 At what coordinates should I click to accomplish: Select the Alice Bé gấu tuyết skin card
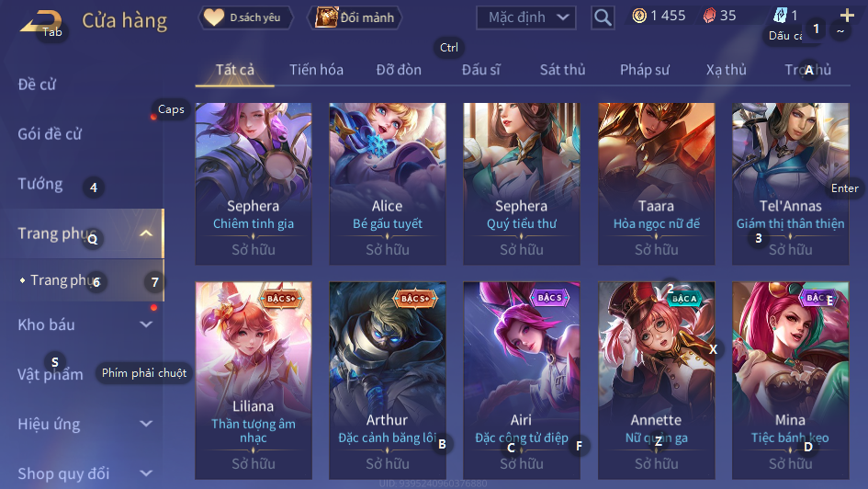(388, 184)
